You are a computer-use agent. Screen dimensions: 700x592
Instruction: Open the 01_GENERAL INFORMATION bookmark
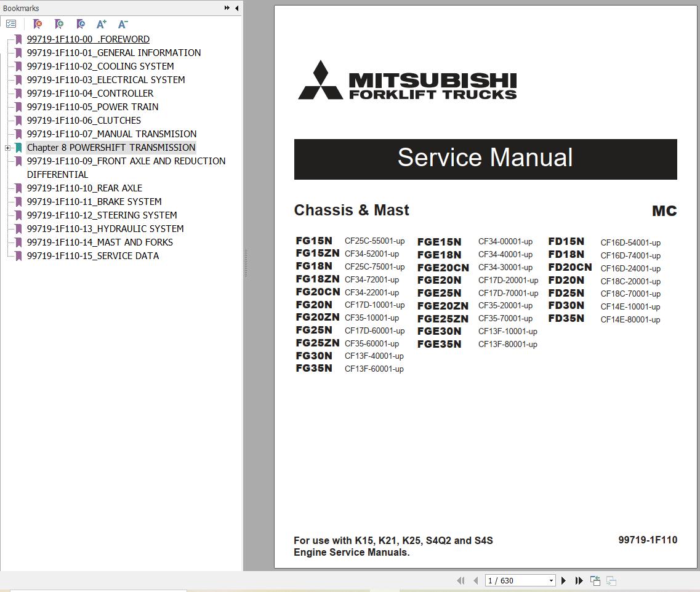pyautogui.click(x=113, y=53)
